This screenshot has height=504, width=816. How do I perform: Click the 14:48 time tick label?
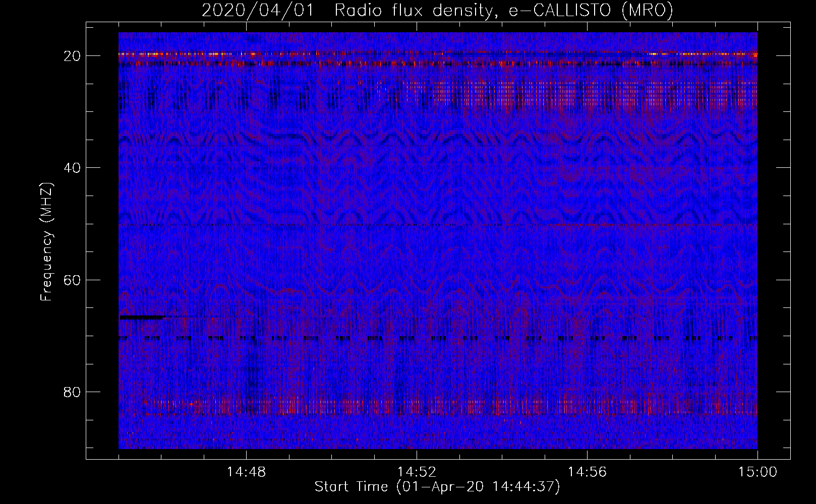click(246, 472)
